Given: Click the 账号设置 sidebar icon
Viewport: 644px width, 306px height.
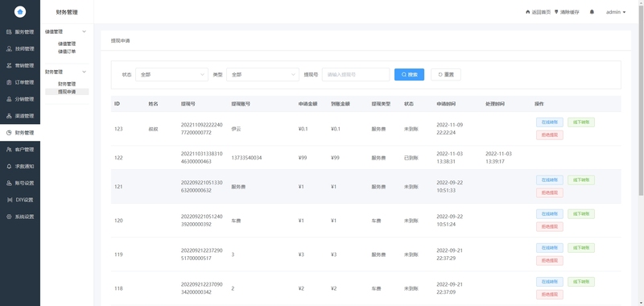Looking at the screenshot, I should (9, 184).
